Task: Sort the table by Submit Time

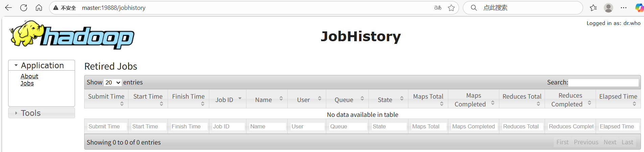Action: coord(106,99)
